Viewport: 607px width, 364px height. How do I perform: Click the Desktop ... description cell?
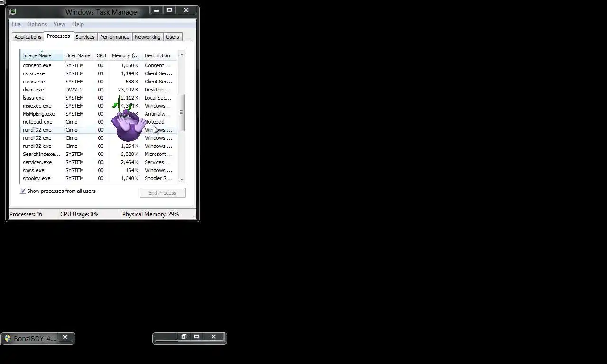pyautogui.click(x=157, y=90)
